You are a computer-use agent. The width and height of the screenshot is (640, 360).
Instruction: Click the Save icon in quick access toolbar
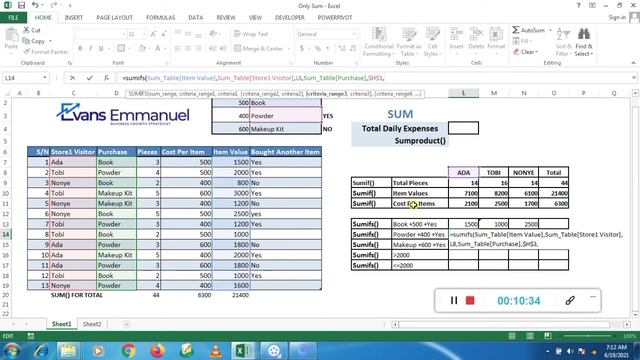pyautogui.click(x=21, y=5)
